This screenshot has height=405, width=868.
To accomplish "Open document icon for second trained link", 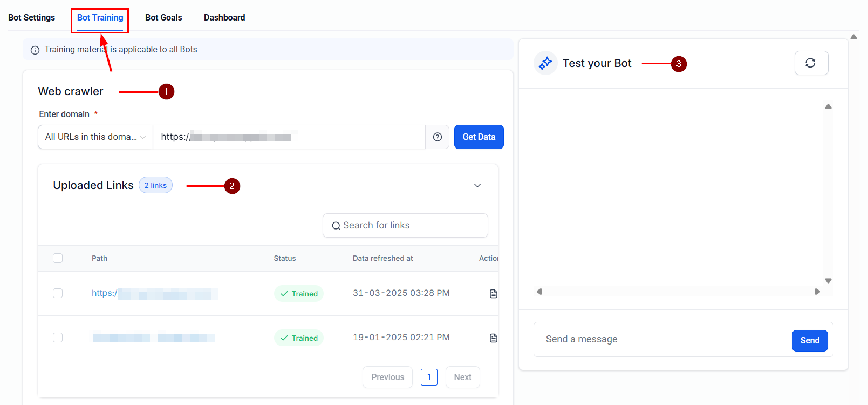I will (x=493, y=338).
